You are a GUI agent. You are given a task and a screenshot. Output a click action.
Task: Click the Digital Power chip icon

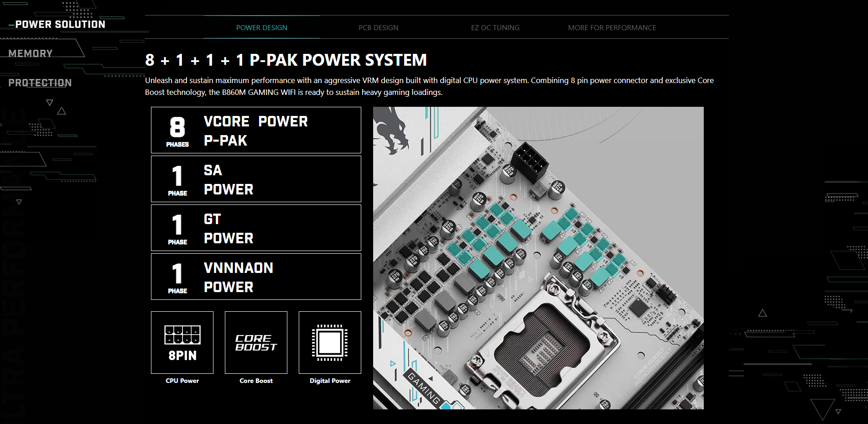click(330, 342)
